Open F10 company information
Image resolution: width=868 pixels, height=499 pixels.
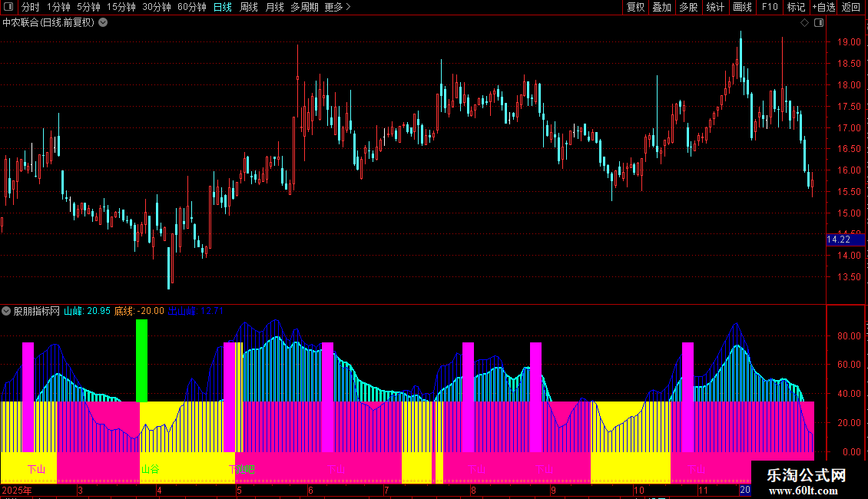[770, 7]
